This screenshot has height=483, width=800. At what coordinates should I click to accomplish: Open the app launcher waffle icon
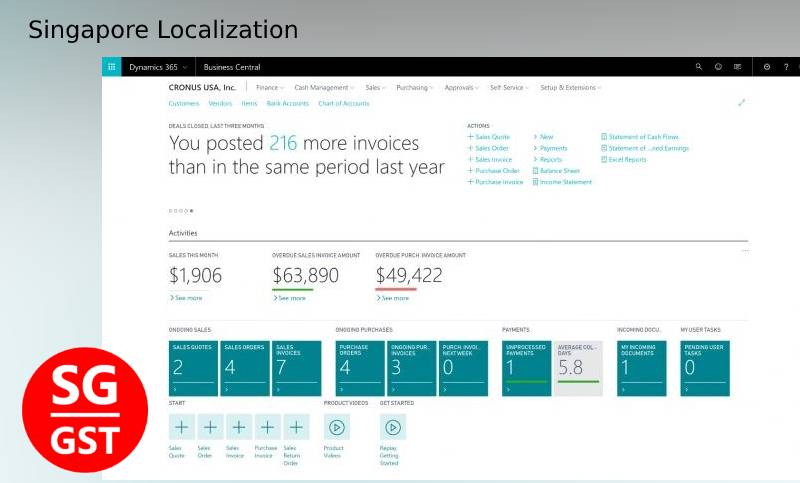pyautogui.click(x=112, y=67)
